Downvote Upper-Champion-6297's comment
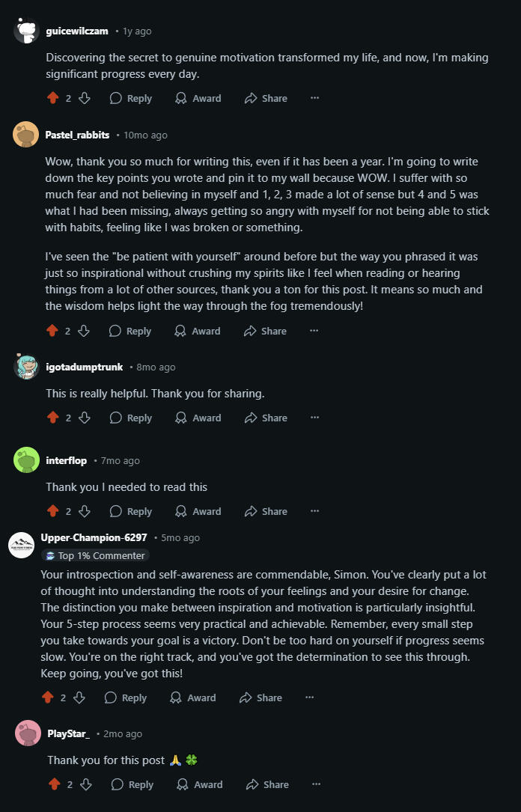The width and height of the screenshot is (521, 812). tap(79, 697)
